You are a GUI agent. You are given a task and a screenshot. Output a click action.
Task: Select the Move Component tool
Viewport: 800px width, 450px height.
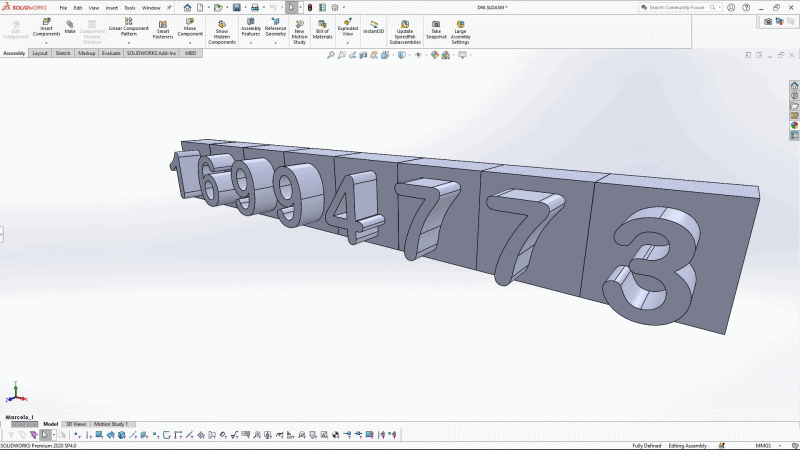coord(190,28)
